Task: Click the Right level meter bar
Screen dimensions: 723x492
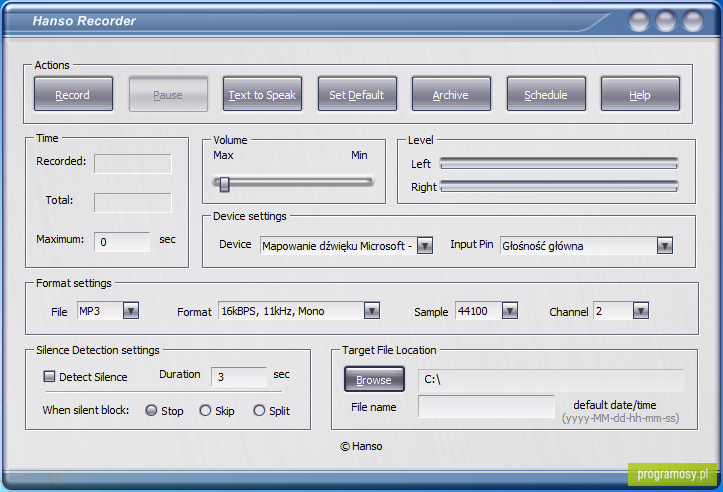Action: [x=559, y=186]
